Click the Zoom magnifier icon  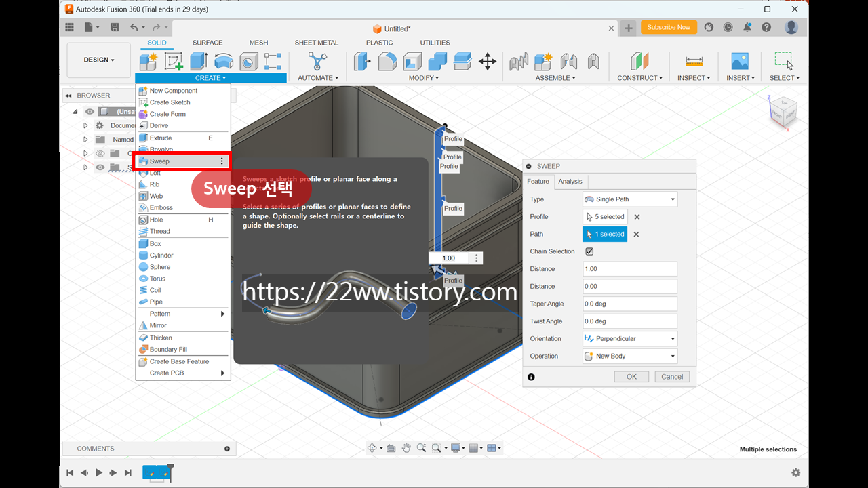421,448
